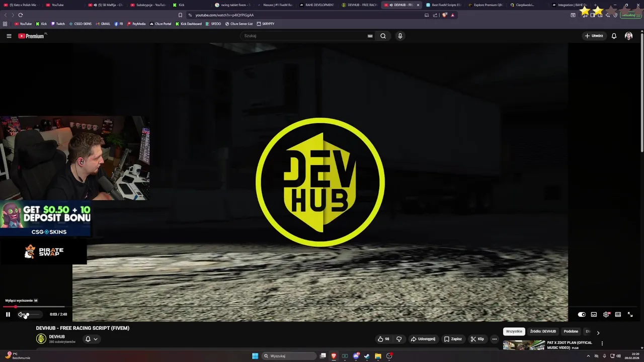Open more actions three-dot menu under the video
644x362 pixels.
pyautogui.click(x=494, y=339)
